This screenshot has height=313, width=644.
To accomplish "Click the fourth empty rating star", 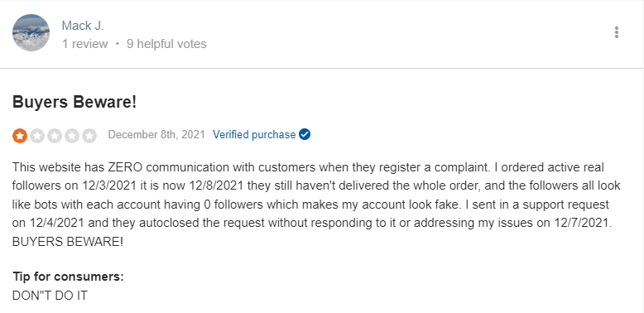I will pos(72,136).
